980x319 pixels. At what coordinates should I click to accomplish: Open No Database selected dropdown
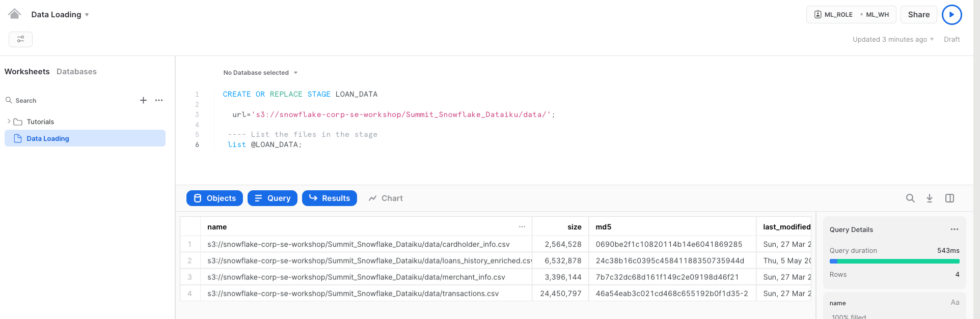point(260,73)
